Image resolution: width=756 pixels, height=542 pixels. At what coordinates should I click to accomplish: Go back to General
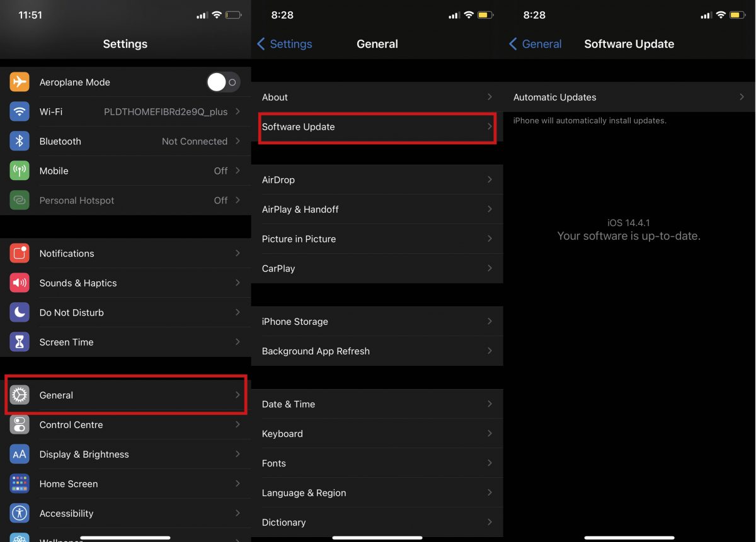[535, 44]
